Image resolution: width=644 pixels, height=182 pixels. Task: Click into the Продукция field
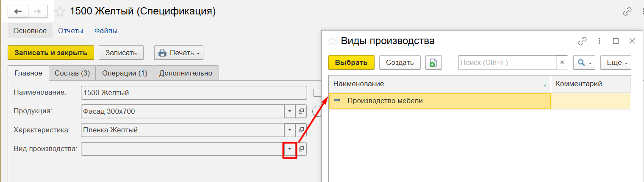(x=182, y=111)
